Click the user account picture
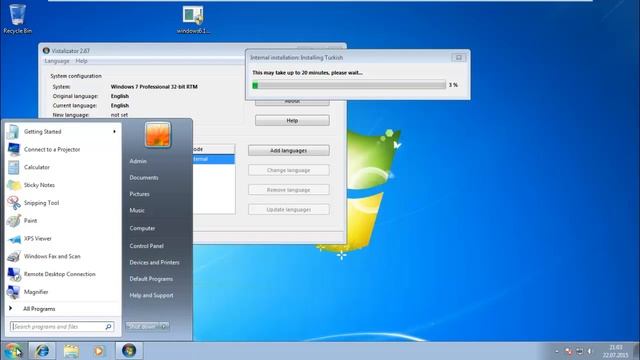Image resolution: width=640 pixels, height=360 pixels. [158, 135]
